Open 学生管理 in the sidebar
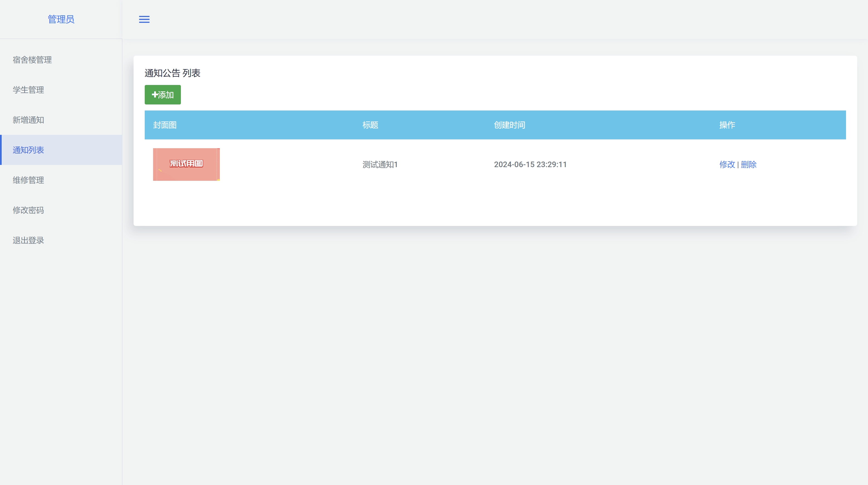The height and width of the screenshot is (485, 868). (28, 90)
